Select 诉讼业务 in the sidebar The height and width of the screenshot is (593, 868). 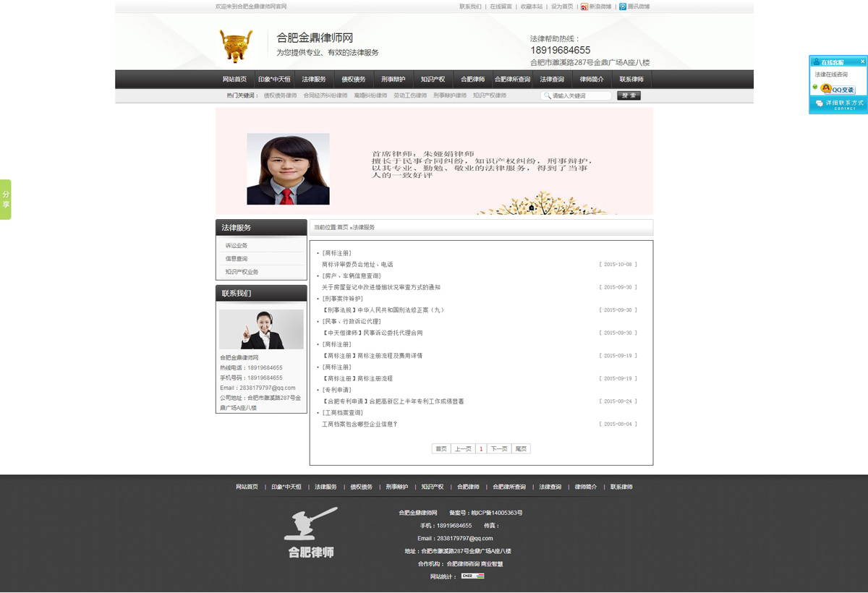coord(237,246)
